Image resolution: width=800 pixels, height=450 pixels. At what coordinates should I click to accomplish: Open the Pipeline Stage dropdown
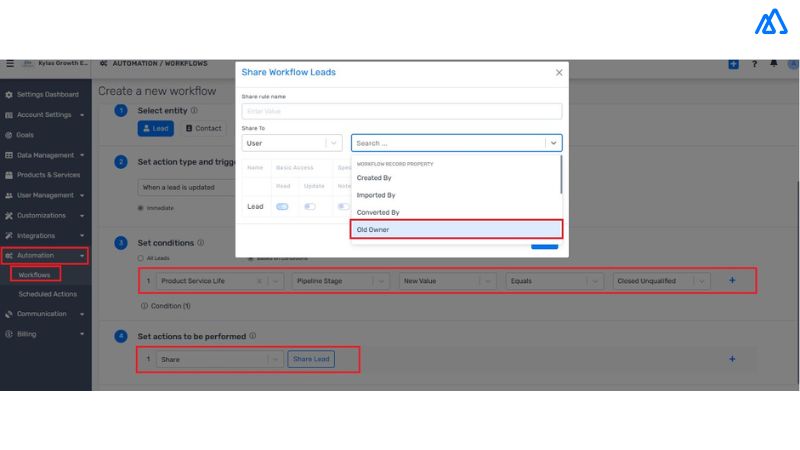(x=340, y=281)
